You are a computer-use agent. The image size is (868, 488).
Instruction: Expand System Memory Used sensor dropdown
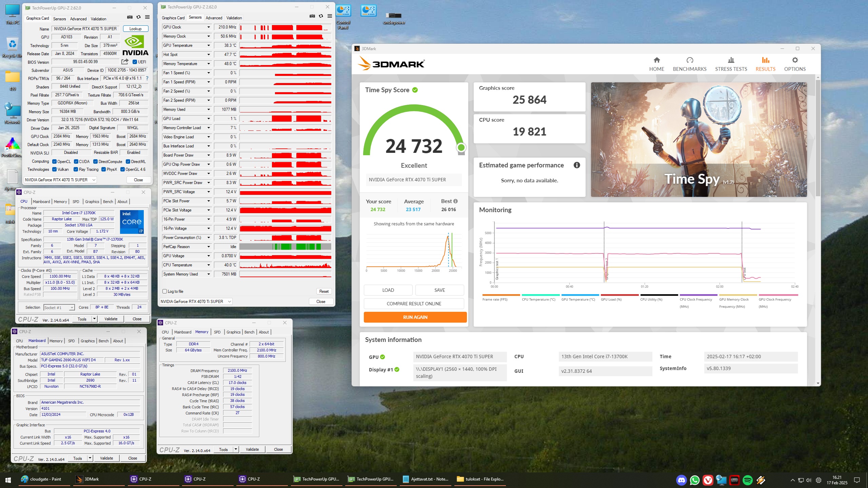pos(209,274)
